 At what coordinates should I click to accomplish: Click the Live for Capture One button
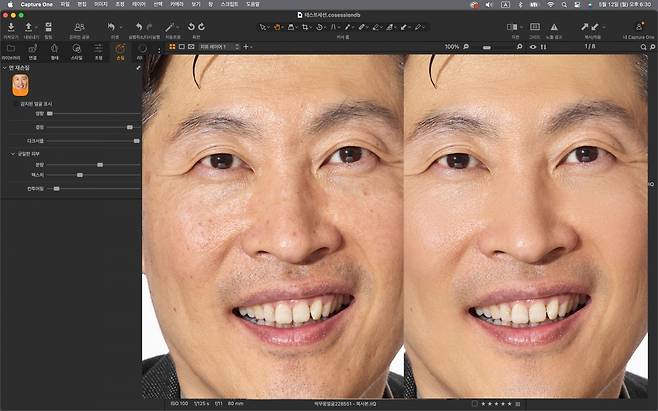638,27
